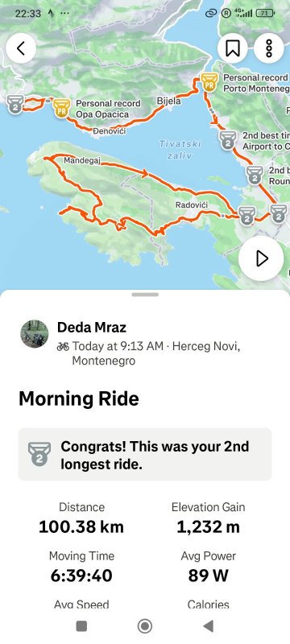Expand the activity details sheet handle
Image resolution: width=290 pixels, height=644 pixels.
pyautogui.click(x=145, y=295)
